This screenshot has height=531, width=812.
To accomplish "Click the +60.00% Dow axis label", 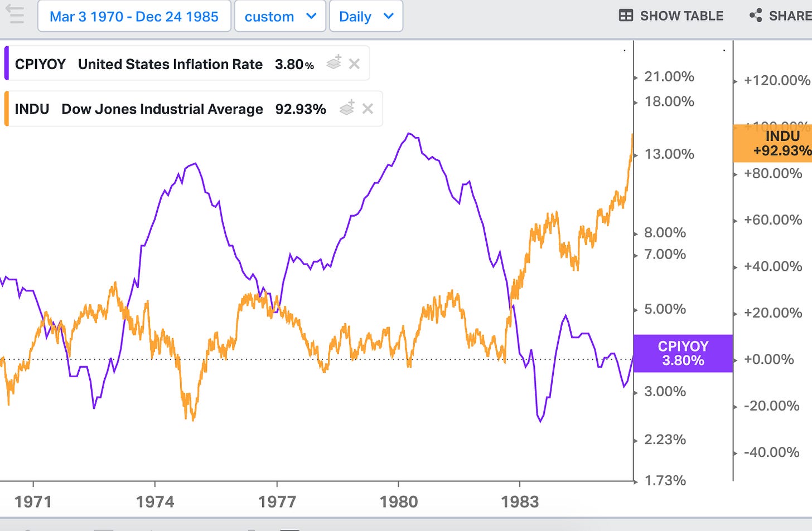I will point(773,220).
